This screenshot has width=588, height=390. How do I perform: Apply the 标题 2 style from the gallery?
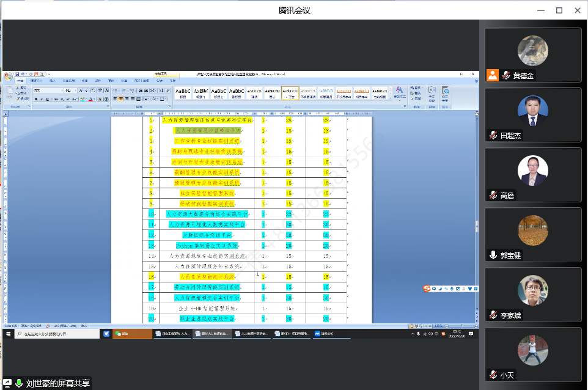(219, 93)
